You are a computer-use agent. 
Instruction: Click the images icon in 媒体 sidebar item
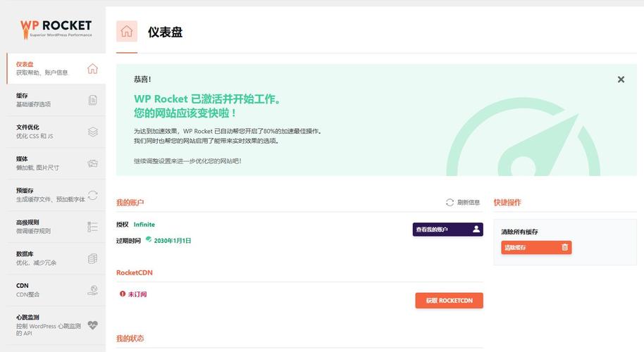pyautogui.click(x=93, y=163)
